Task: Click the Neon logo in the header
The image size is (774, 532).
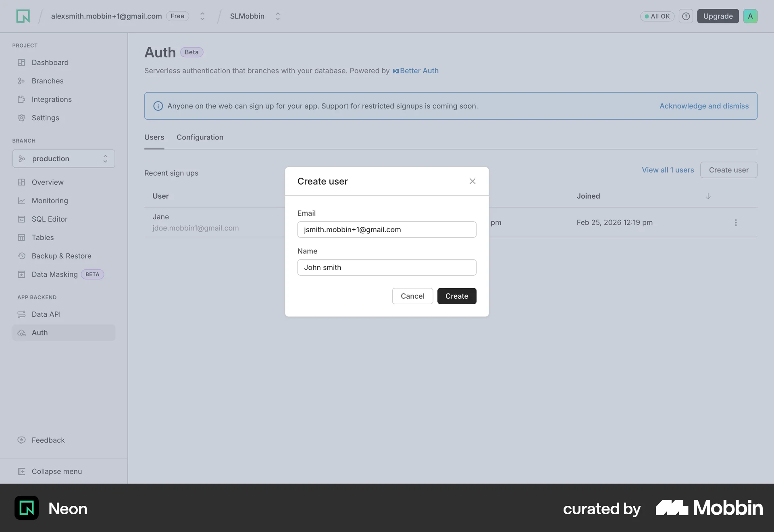Action: tap(23, 16)
